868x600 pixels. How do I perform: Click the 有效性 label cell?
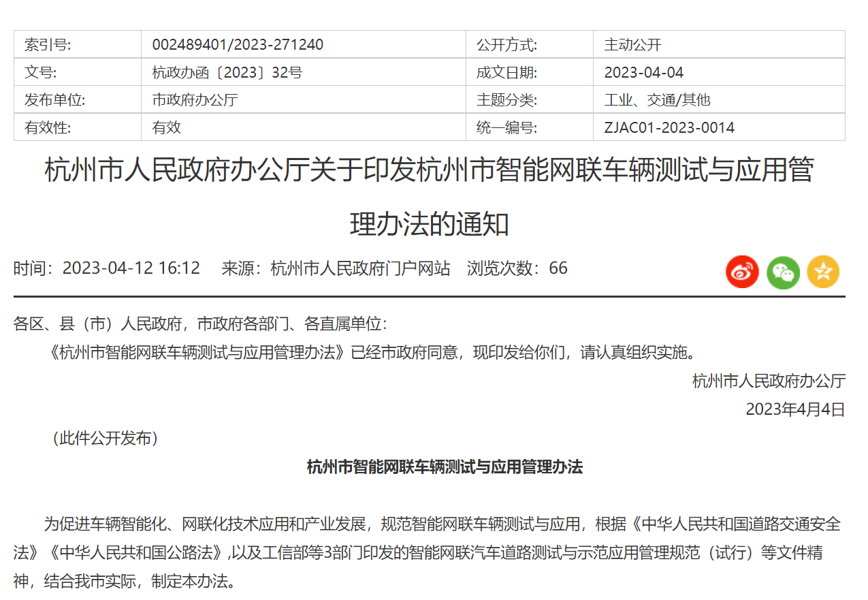(78, 127)
